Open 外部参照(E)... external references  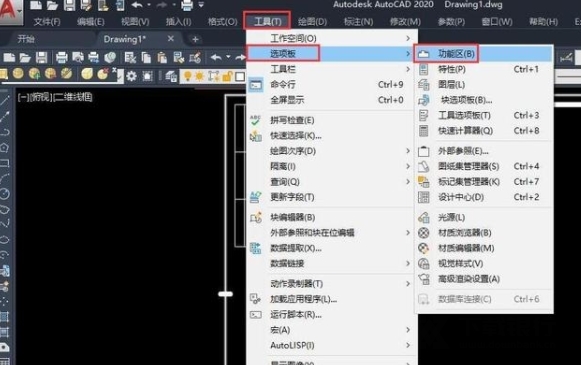coord(484,151)
